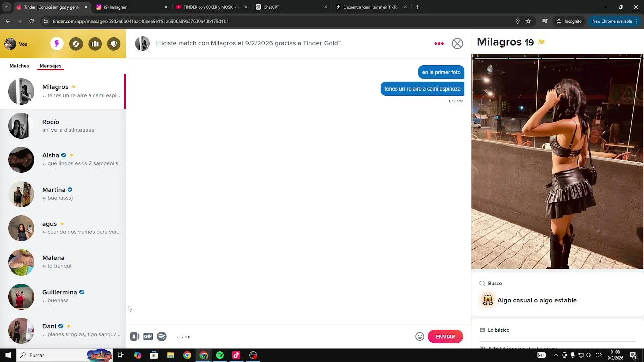
Task: Close the Tinder browser tab
Action: pos(86,7)
